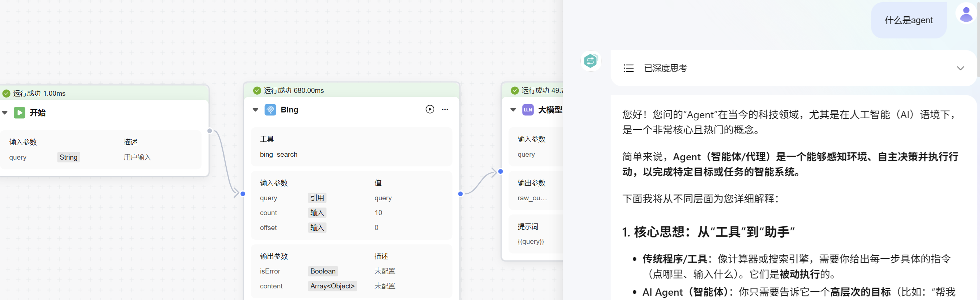Viewport: 980px width, 300px height.
Task: Click the String type tag for query
Action: click(68, 157)
